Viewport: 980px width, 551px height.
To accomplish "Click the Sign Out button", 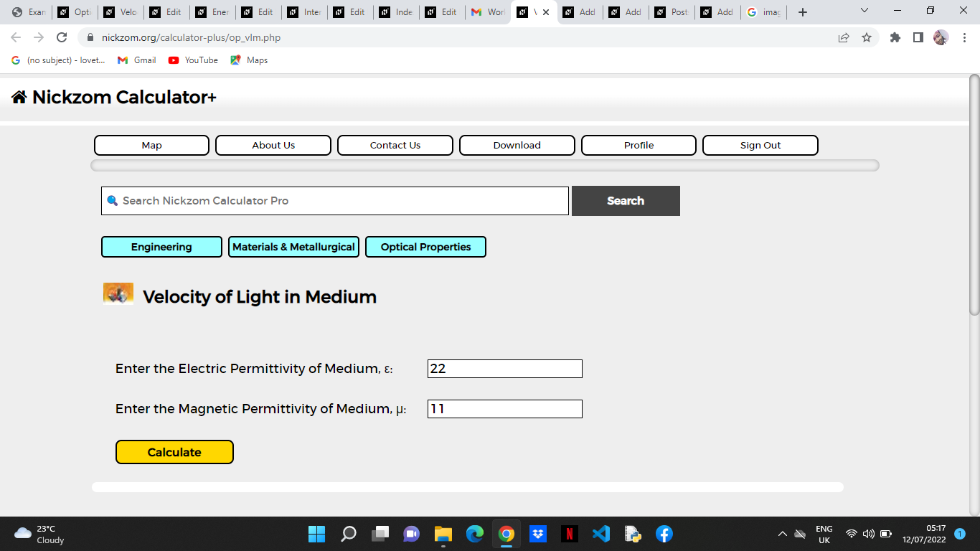I will coord(760,145).
